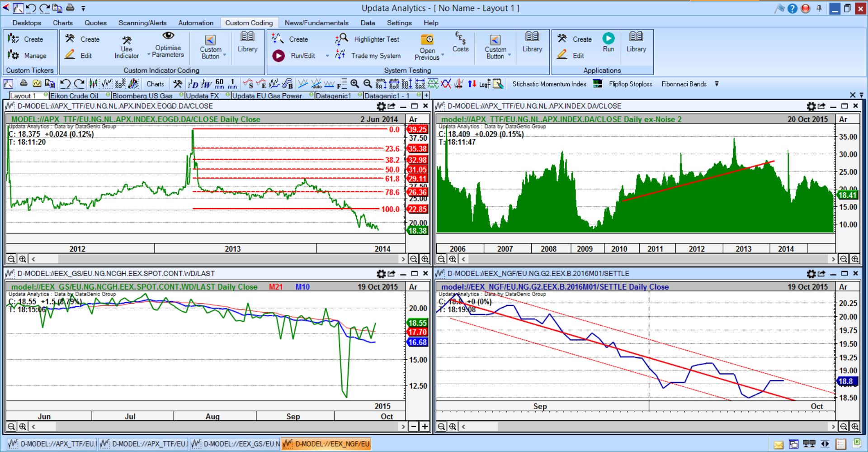
Task: Open the Scanning/Alerts ribbon tab
Action: [142, 23]
